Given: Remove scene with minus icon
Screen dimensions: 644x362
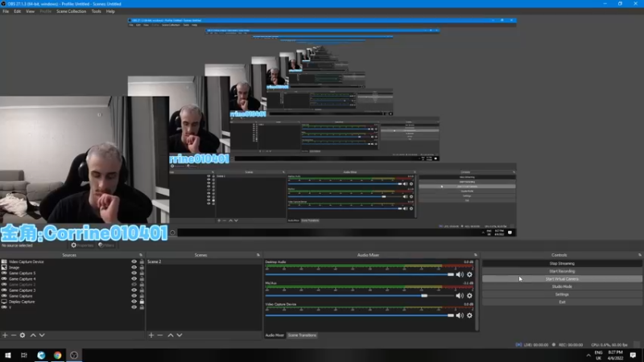Looking at the screenshot, I should (160, 335).
